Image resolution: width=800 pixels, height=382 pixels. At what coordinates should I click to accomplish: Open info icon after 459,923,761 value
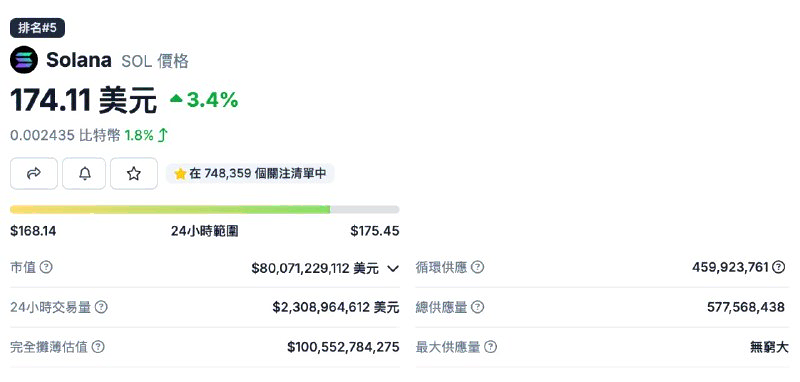pos(778,267)
